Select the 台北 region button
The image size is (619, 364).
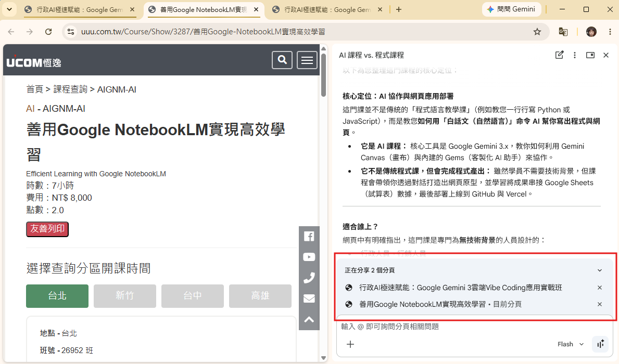point(57,296)
